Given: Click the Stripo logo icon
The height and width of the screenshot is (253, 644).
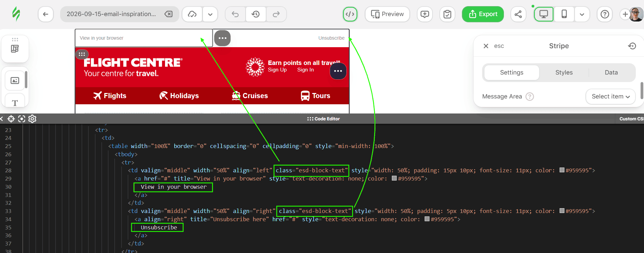Looking at the screenshot, I should [16, 14].
